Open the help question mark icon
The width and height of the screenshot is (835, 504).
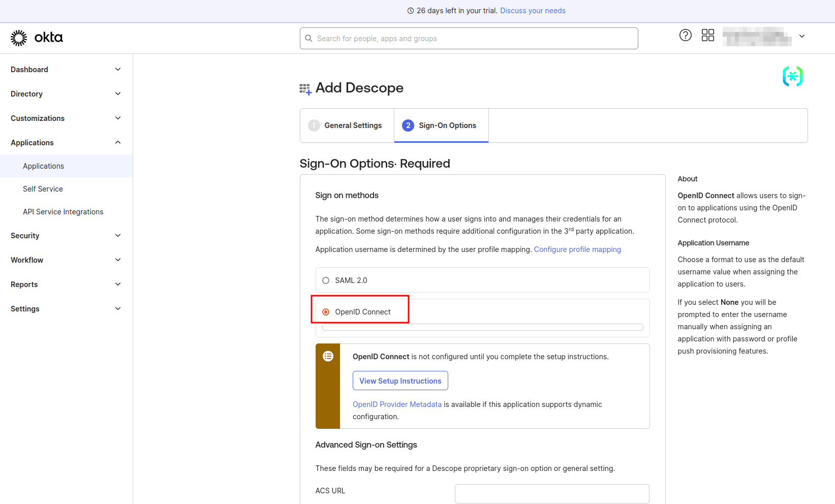click(x=685, y=35)
